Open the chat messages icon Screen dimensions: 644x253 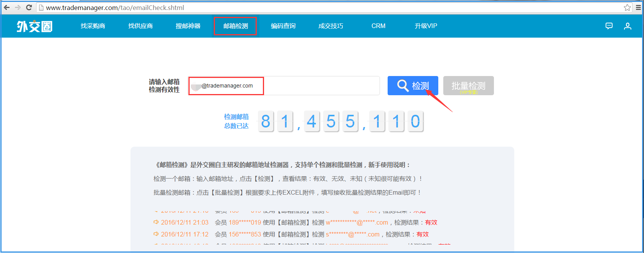[x=609, y=26]
